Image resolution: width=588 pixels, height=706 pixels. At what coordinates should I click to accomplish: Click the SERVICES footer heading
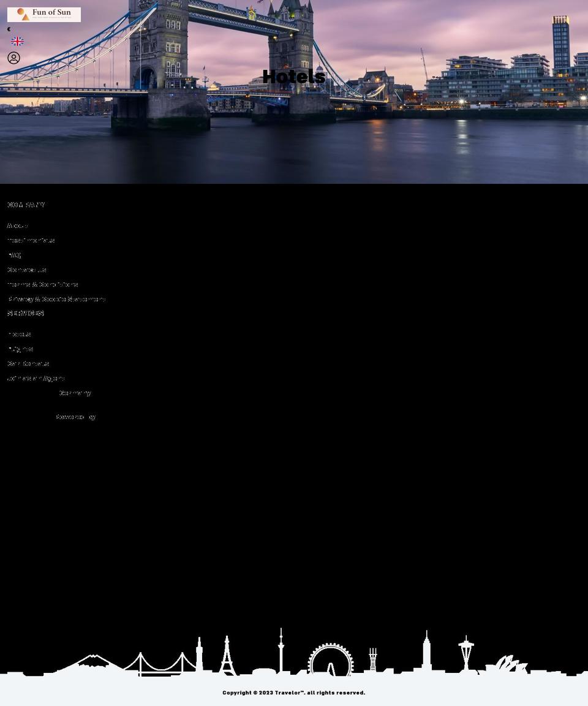(x=26, y=313)
